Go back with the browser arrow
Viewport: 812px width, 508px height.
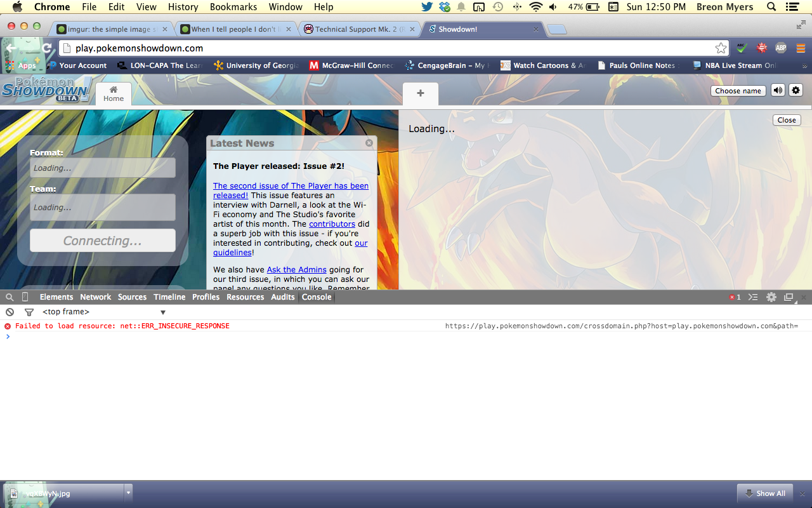[11, 48]
